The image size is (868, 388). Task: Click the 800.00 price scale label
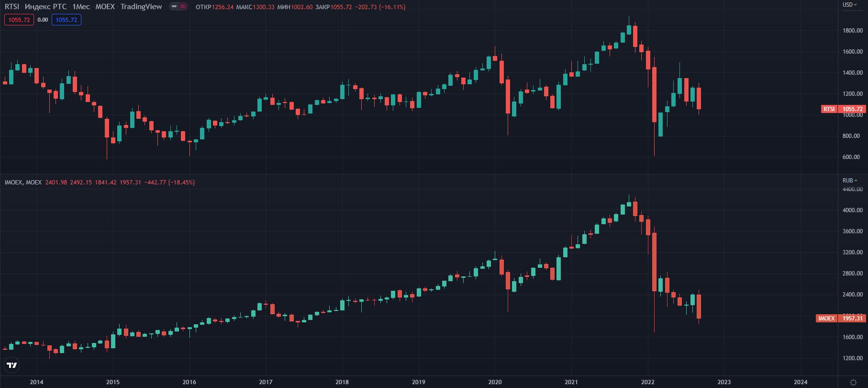(851, 136)
